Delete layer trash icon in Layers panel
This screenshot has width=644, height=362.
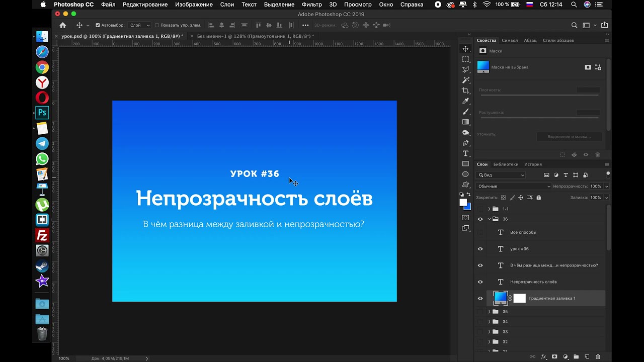(598, 356)
